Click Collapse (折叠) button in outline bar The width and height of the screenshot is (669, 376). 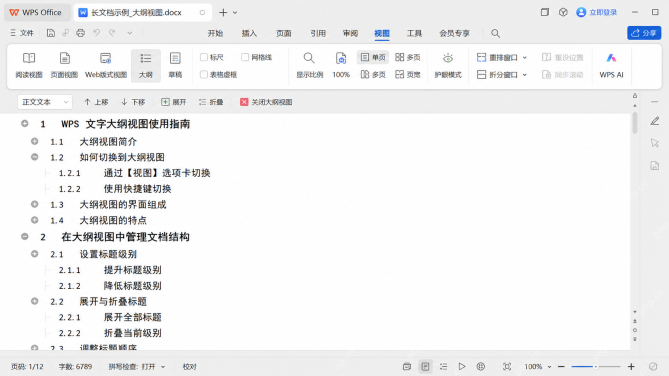click(211, 102)
